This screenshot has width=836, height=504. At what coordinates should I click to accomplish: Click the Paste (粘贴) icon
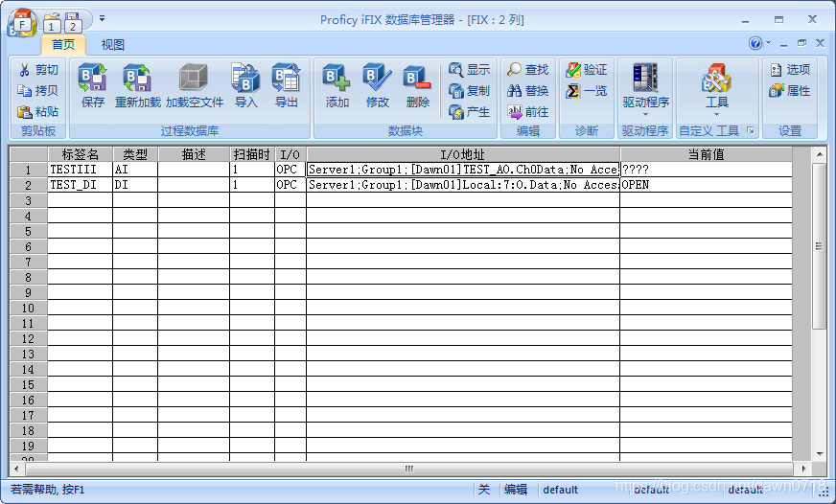(25, 111)
